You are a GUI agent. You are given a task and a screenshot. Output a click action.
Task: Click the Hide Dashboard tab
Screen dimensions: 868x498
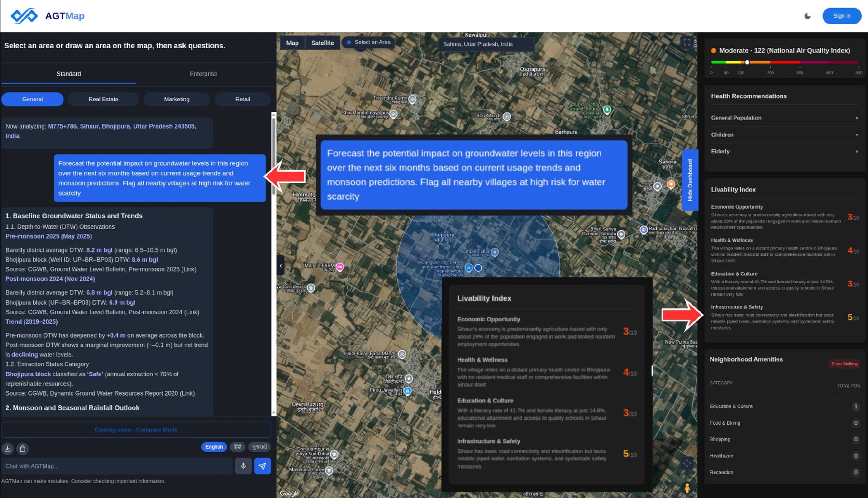[690, 180]
